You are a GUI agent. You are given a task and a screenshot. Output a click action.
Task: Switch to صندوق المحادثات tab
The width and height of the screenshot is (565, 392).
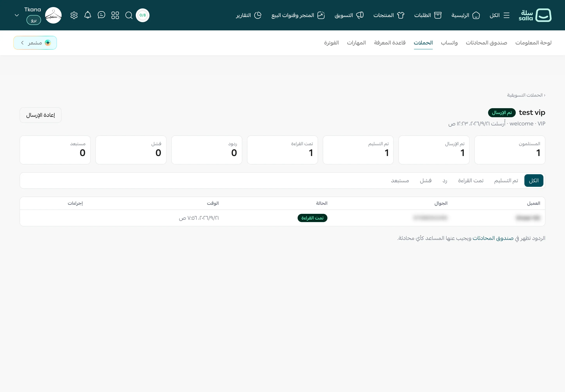point(486,43)
